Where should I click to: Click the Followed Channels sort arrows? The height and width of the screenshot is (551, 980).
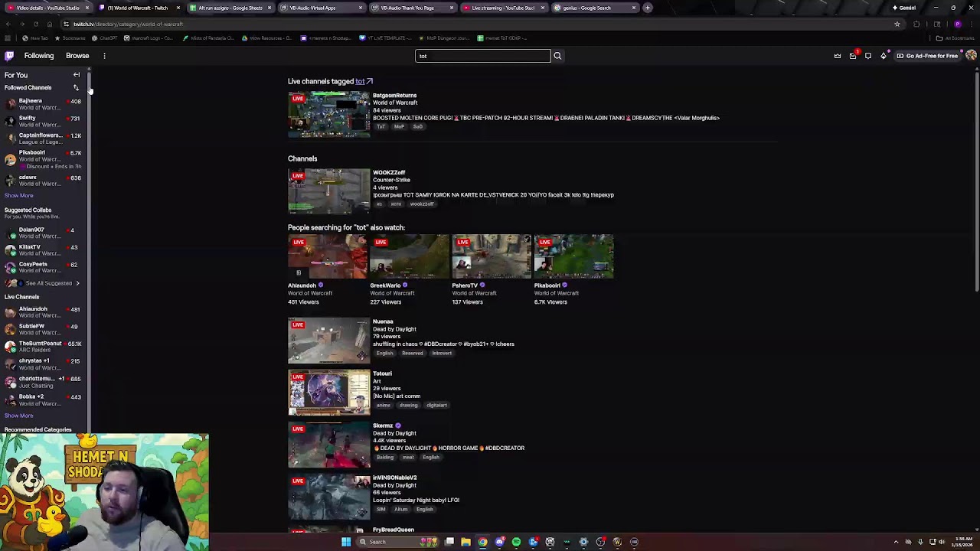[x=76, y=88]
